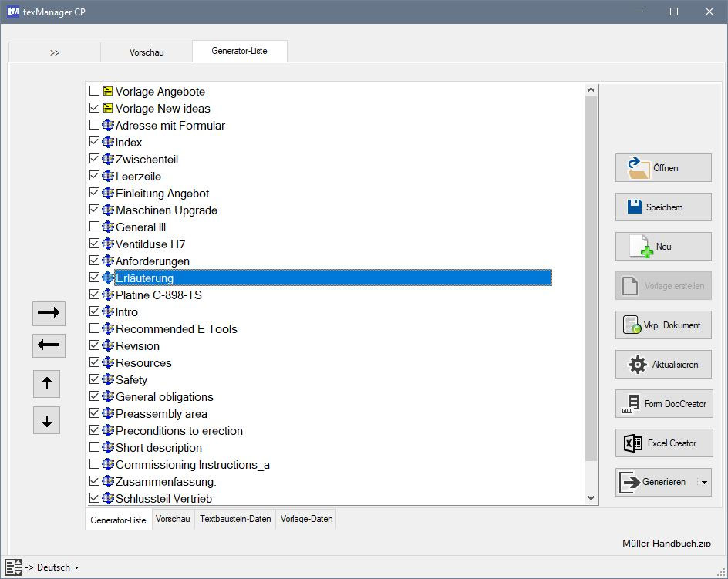Select the Platine C-898-TS entry
728x579 pixels.
point(157,295)
